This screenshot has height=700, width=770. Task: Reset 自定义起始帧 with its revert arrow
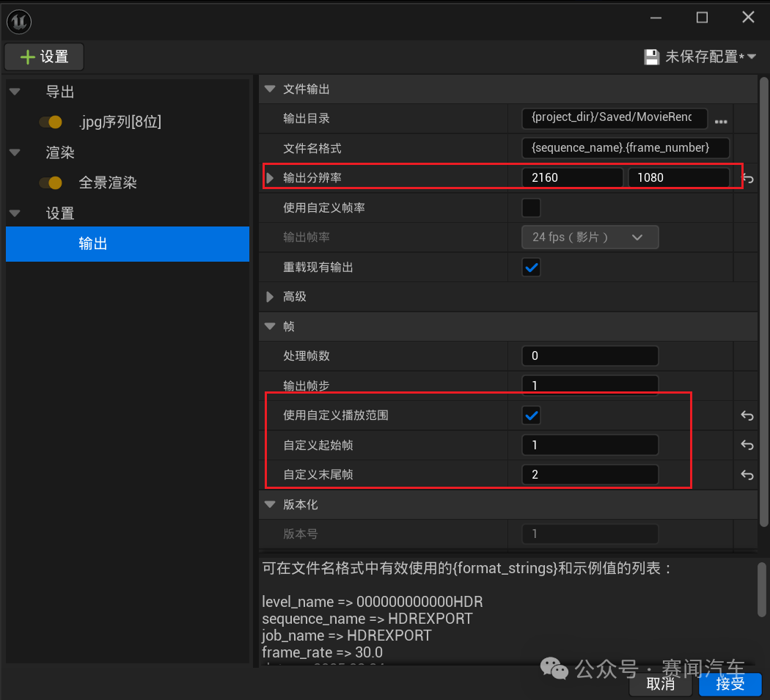(x=747, y=445)
